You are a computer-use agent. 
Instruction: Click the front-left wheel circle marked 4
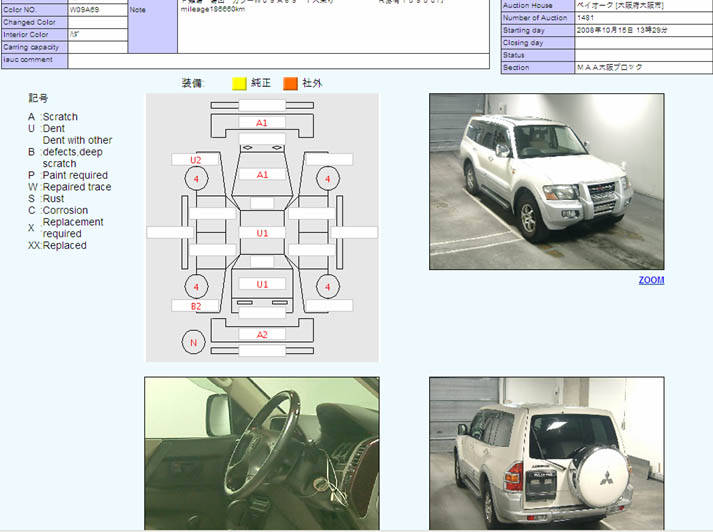(x=196, y=179)
